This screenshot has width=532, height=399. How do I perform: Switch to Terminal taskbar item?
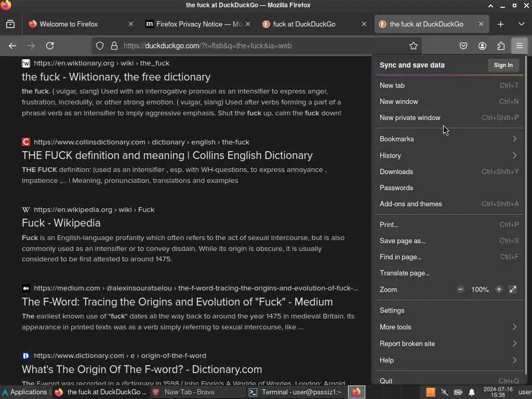click(295, 392)
